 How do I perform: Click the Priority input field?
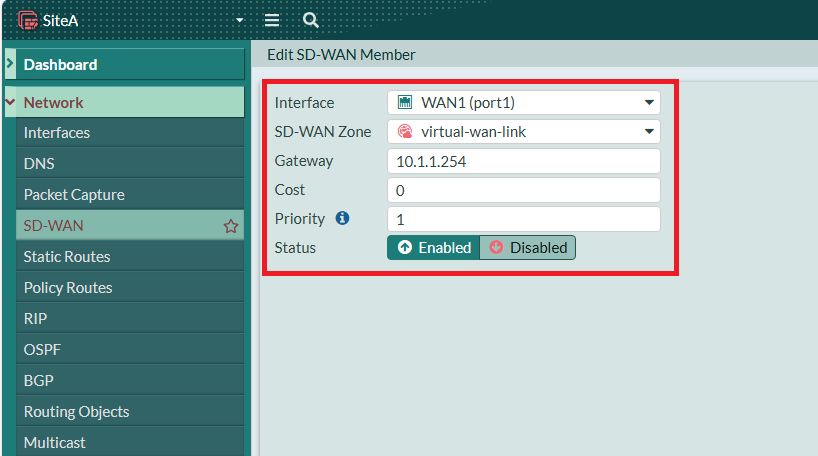click(x=524, y=219)
